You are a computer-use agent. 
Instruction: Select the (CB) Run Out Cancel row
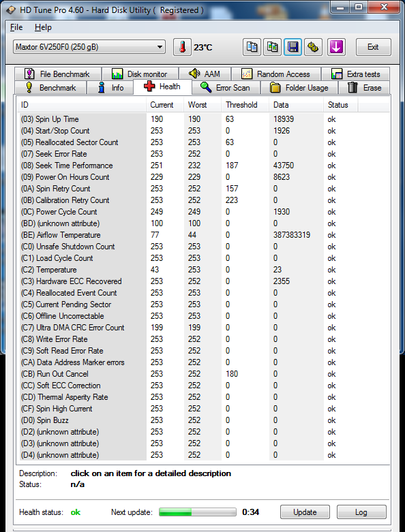[x=203, y=373]
